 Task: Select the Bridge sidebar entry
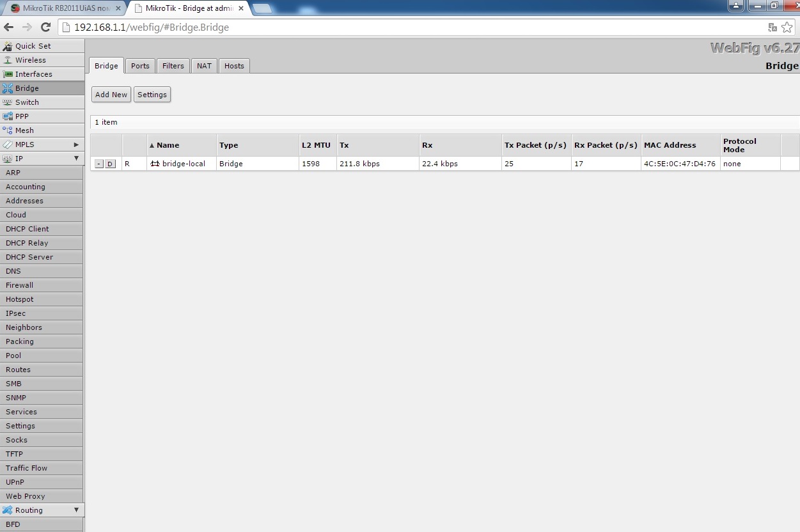point(42,88)
